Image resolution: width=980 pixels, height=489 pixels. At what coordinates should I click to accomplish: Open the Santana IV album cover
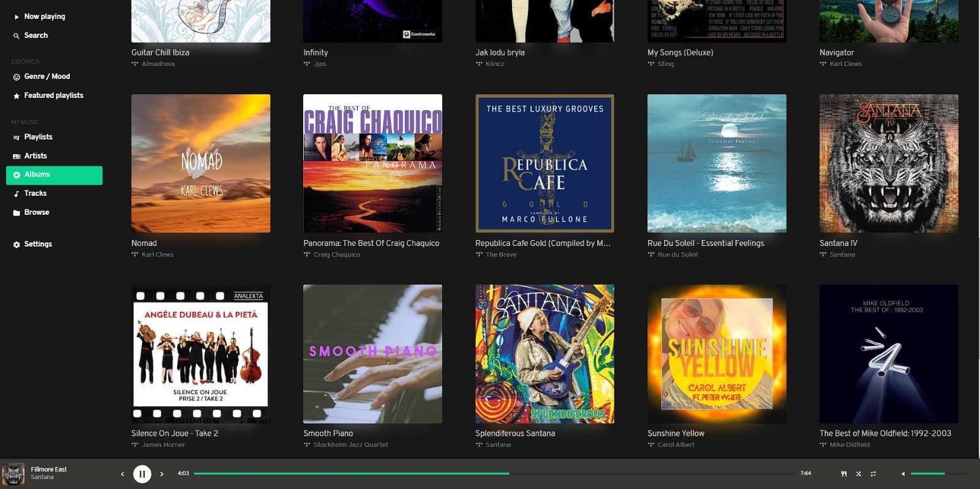[889, 163]
